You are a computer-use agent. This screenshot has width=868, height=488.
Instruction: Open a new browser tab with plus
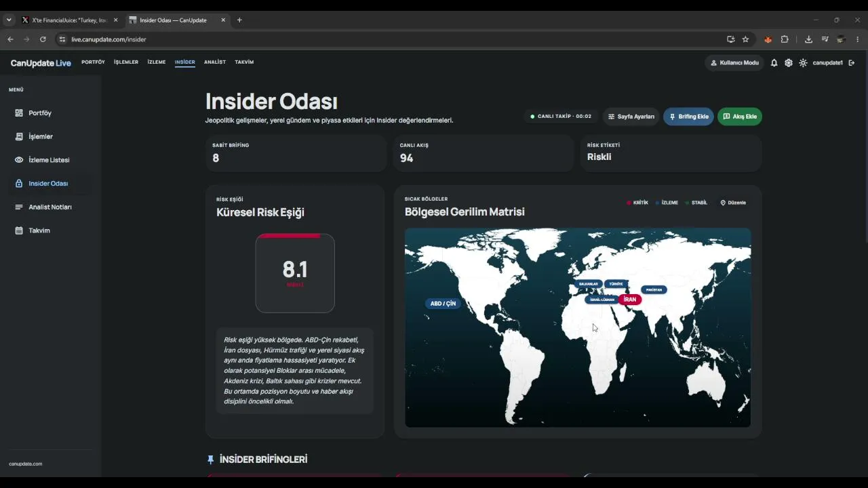click(239, 20)
